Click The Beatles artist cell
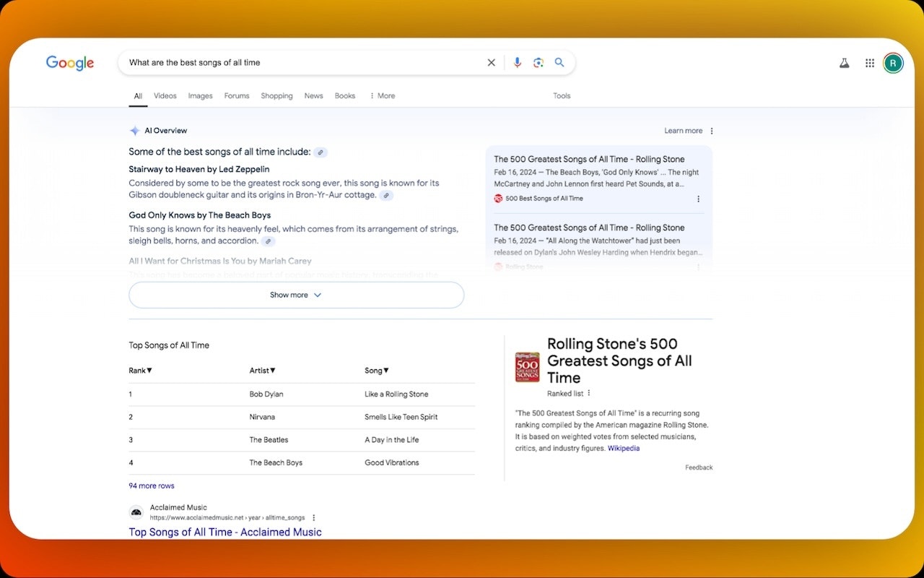Screen dimensions: 924x578 269,440
